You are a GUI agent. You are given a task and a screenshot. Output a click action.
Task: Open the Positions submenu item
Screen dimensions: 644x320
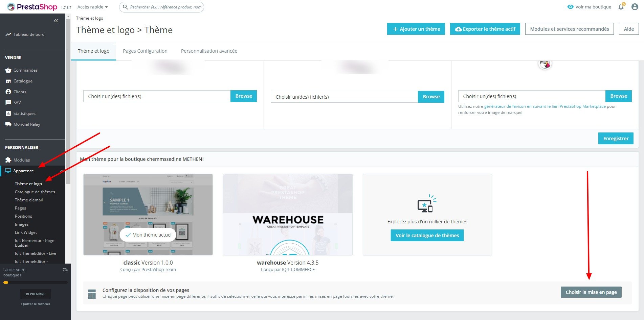tap(23, 216)
